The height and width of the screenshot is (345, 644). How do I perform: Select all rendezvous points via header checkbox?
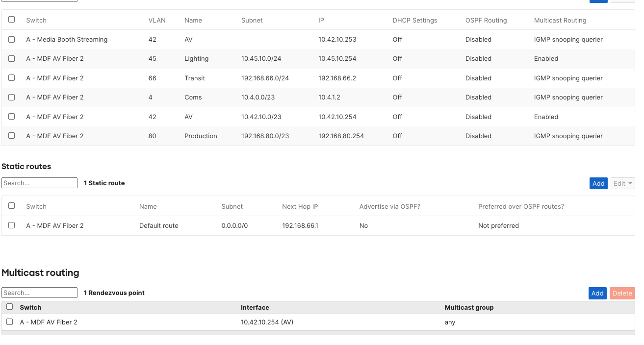pyautogui.click(x=9, y=306)
